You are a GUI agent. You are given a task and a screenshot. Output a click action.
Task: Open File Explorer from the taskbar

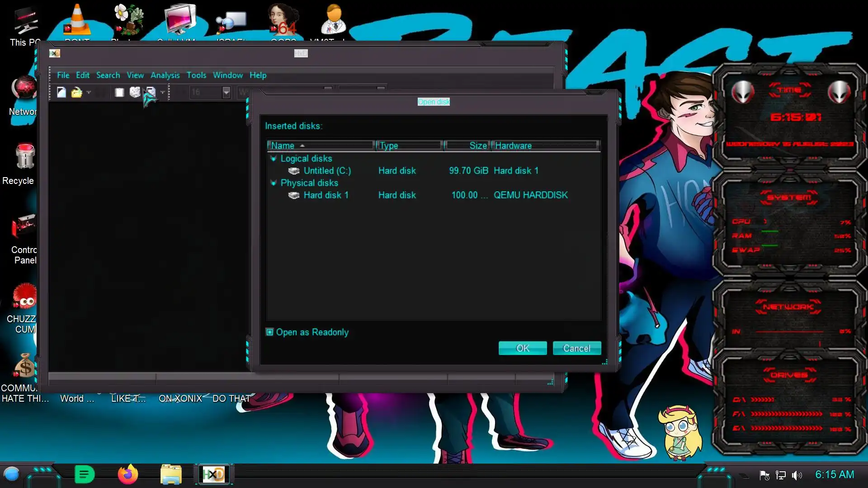(171, 474)
